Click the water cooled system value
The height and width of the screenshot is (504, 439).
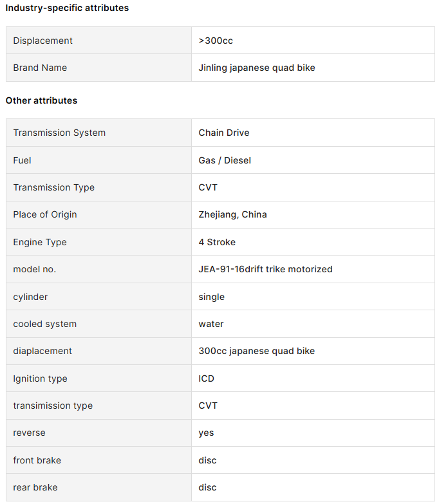pos(211,324)
